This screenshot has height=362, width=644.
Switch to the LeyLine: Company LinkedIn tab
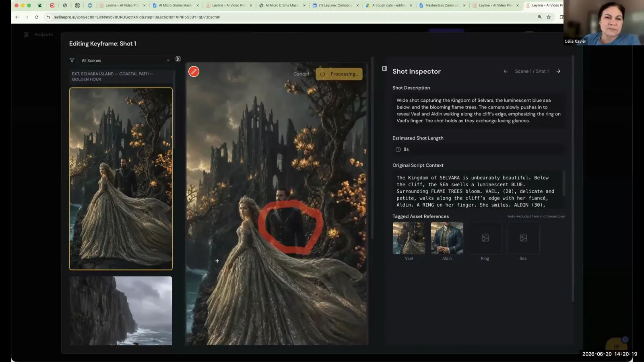[x=335, y=6]
